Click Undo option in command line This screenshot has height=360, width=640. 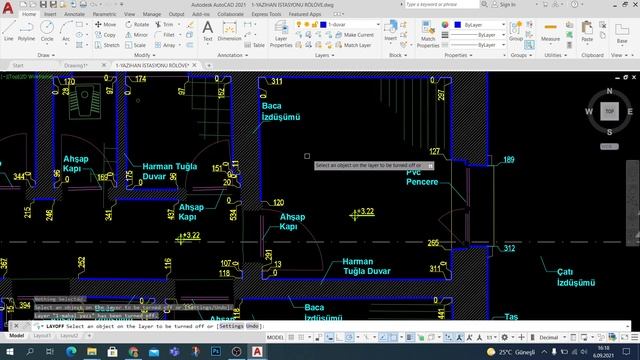252,326
